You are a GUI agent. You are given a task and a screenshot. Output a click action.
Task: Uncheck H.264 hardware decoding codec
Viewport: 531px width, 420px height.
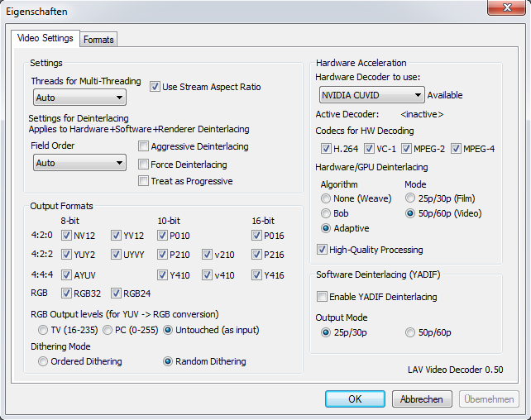coord(326,149)
